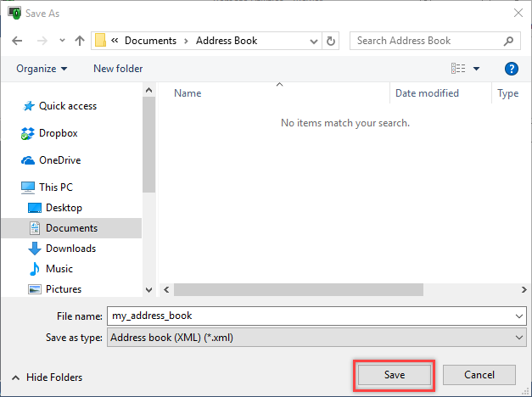The width and height of the screenshot is (532, 397).
Task: Open the File name history dropdown arrow
Action: pyautogui.click(x=519, y=316)
